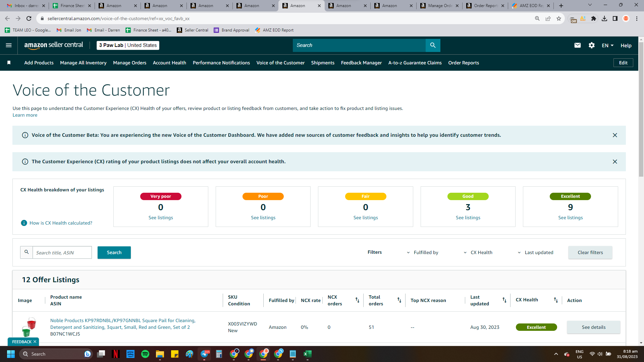Open a new browser tab
This screenshot has width=644, height=362.
[x=561, y=6]
